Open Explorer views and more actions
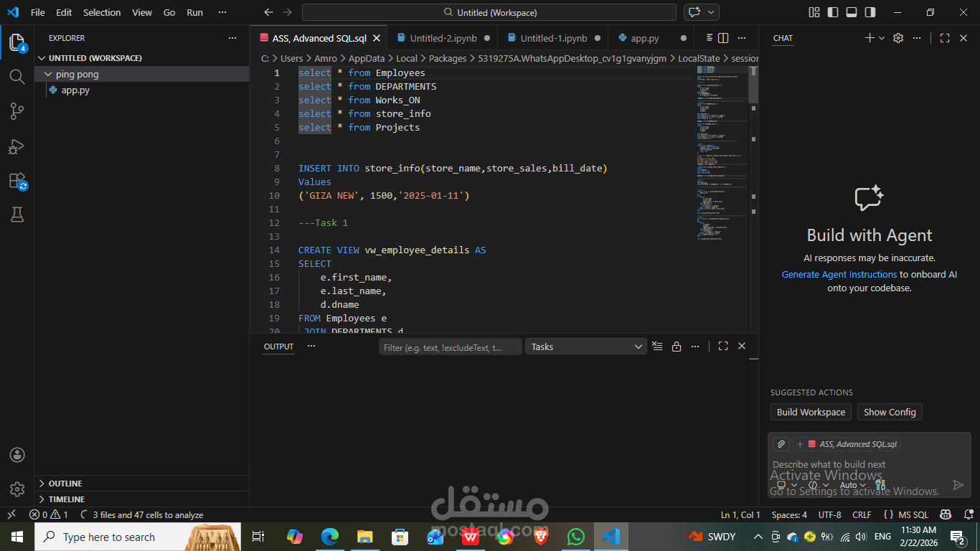Screen dimensions: 980x551 coord(232,38)
